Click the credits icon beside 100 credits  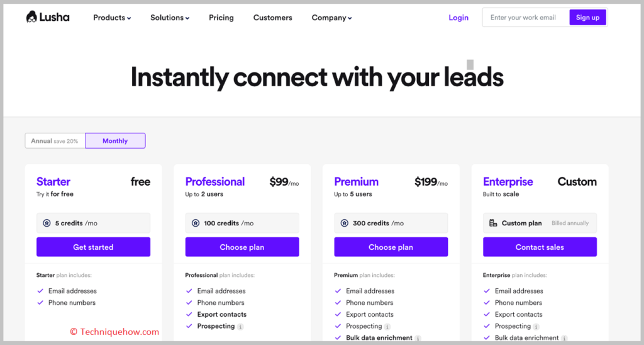196,223
